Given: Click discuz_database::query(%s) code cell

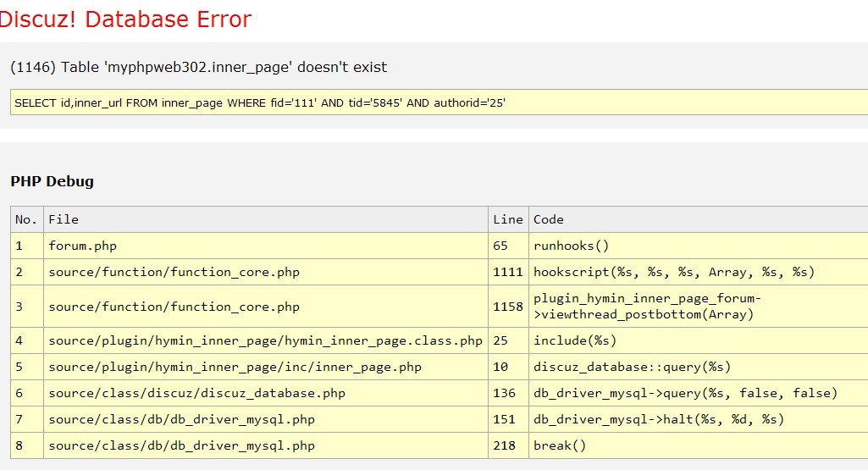Looking at the screenshot, I should click(699, 367).
